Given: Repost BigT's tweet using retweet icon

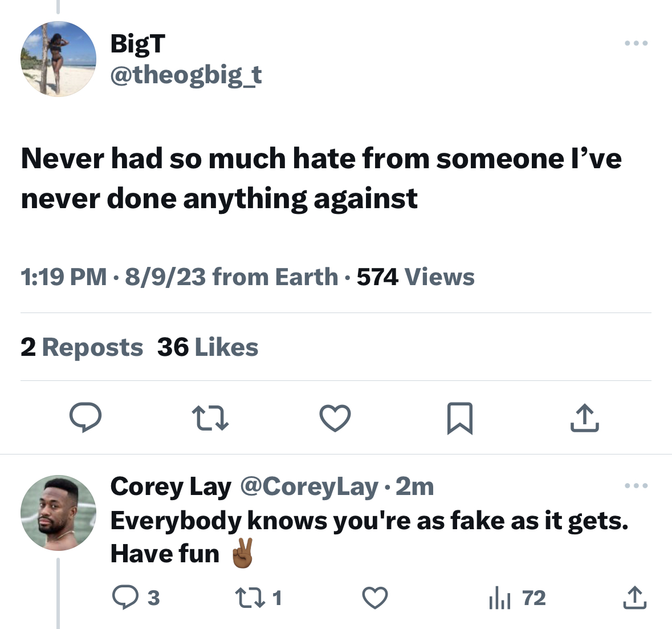Looking at the screenshot, I should coord(210,418).
